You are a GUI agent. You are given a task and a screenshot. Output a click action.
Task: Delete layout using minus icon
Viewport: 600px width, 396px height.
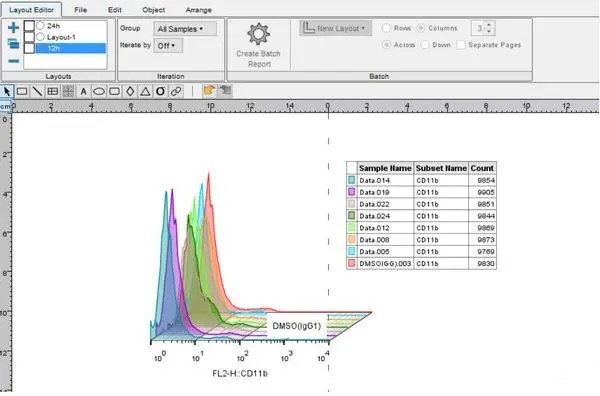coord(13,61)
